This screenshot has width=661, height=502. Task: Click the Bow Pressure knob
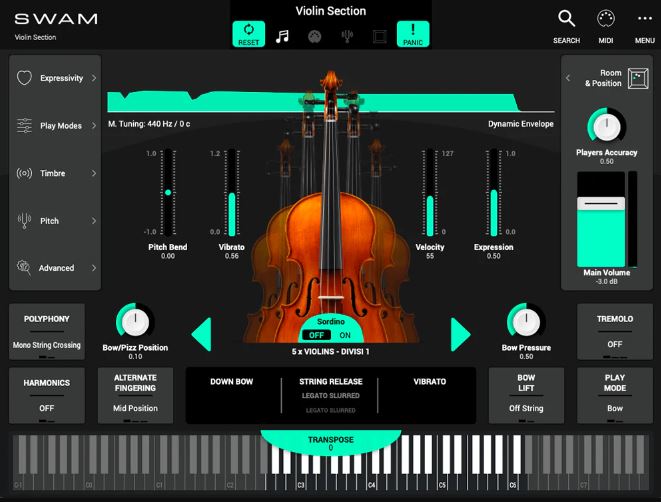coord(526,322)
